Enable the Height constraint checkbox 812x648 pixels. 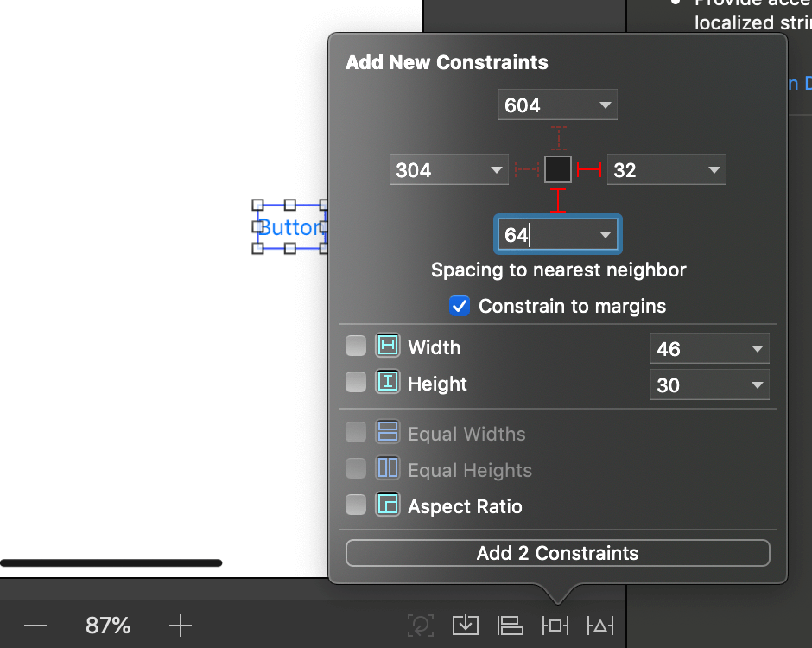pos(356,383)
